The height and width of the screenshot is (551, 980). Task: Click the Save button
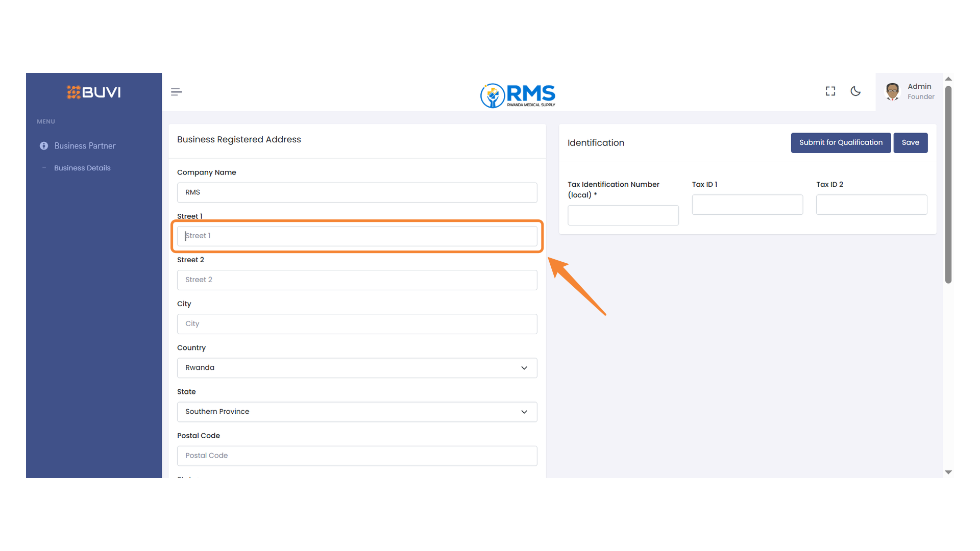click(910, 143)
